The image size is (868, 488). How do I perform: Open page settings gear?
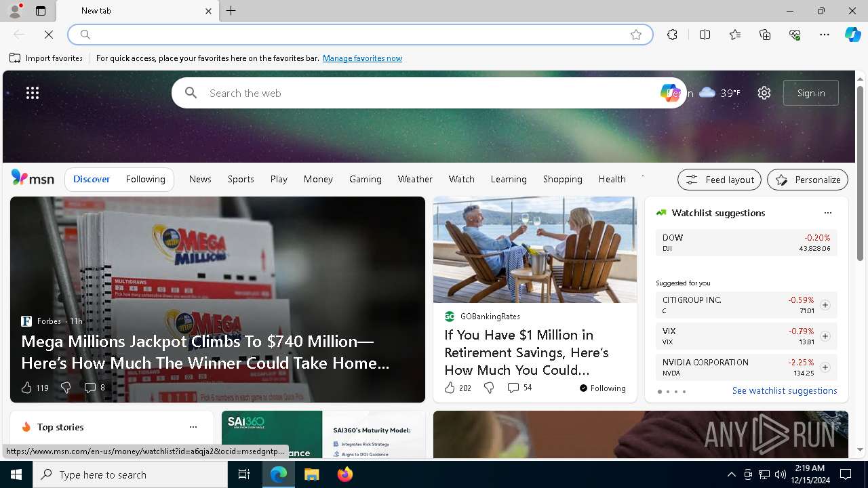(x=764, y=93)
